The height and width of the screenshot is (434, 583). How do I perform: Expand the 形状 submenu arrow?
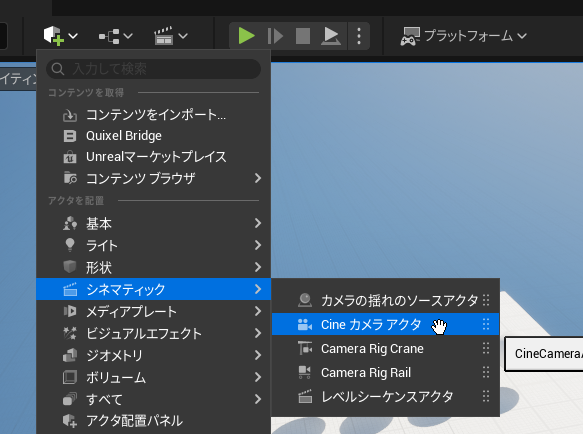258,267
